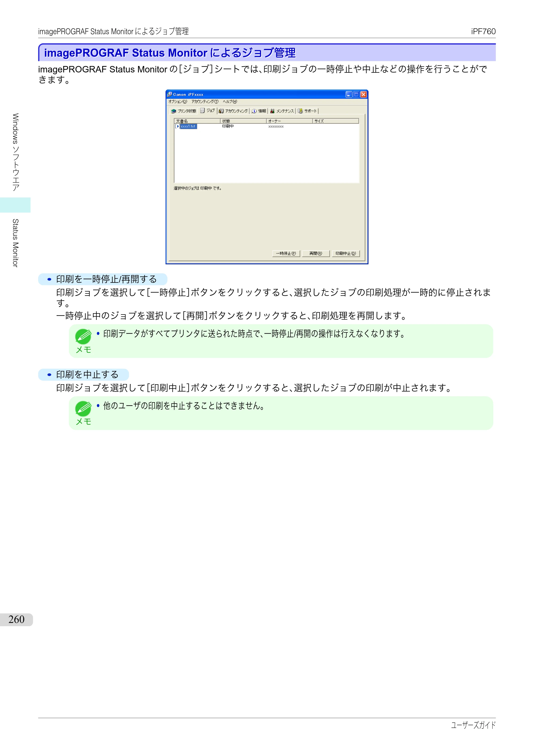
Task: Click the printing play icon beside xxxx1.txt
Action: (177, 126)
